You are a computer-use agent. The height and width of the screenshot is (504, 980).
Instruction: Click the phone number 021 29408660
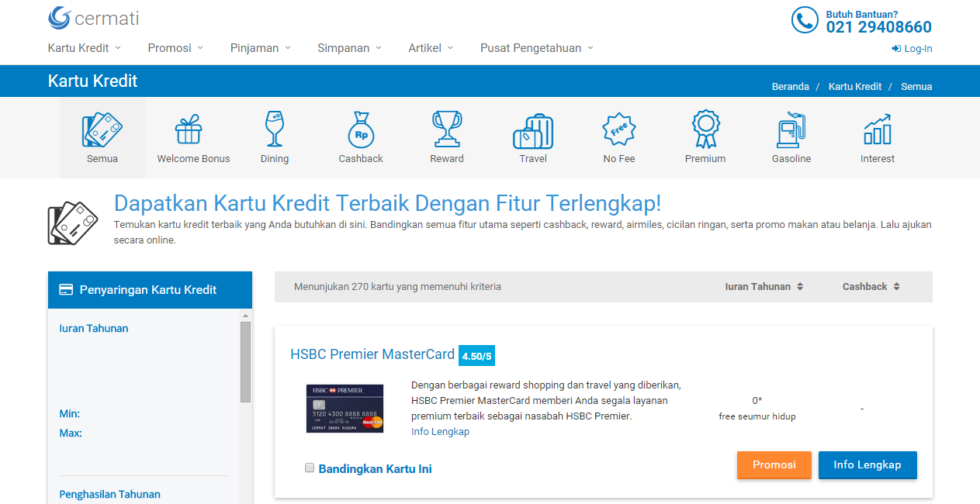878,27
